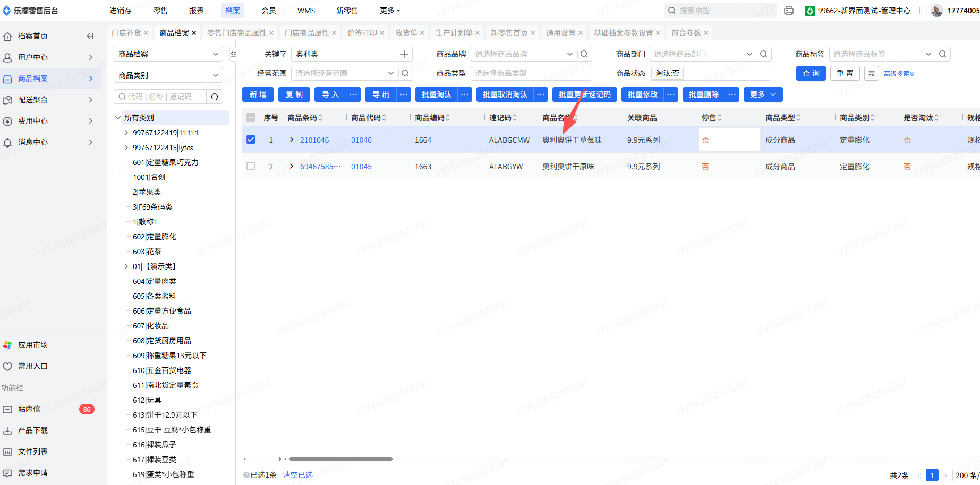Focus the 代码|名称|速记码 category search field
This screenshot has width=980, height=485.
pyautogui.click(x=160, y=97)
